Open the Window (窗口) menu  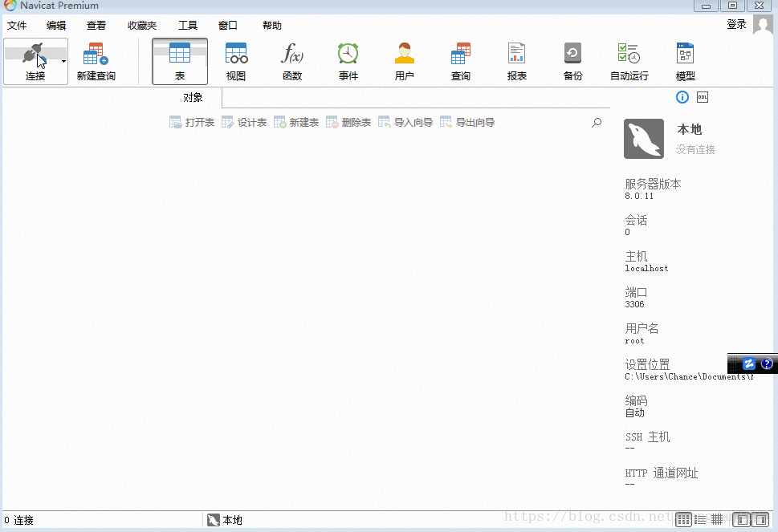click(x=228, y=26)
